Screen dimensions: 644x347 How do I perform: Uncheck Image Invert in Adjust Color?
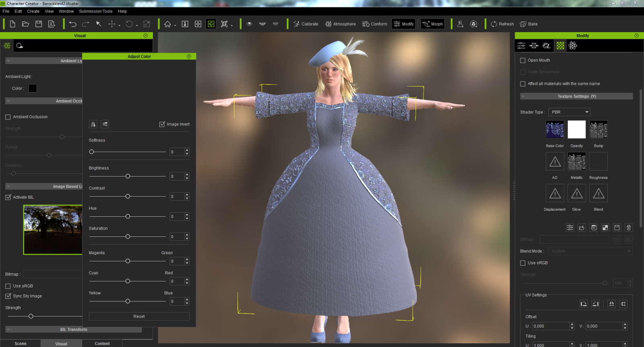pos(162,124)
